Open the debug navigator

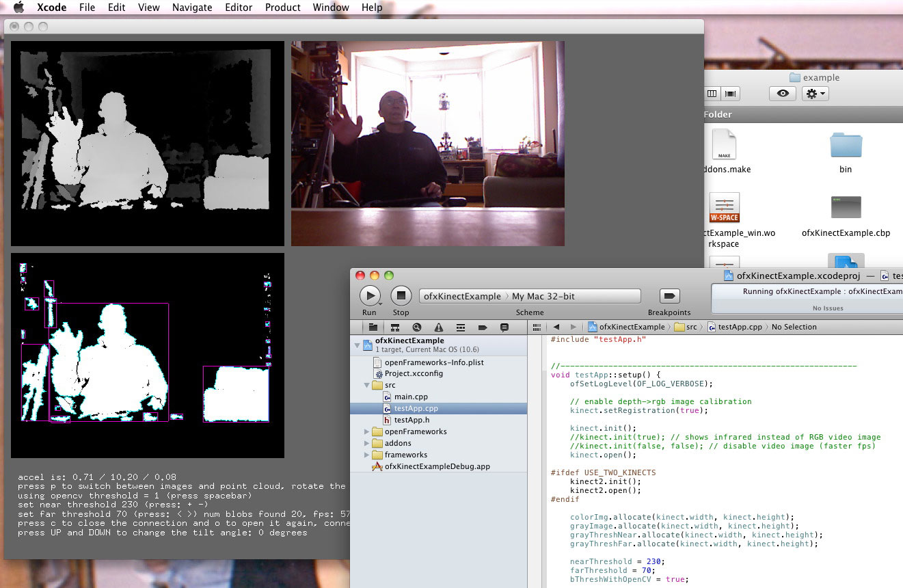point(461,328)
